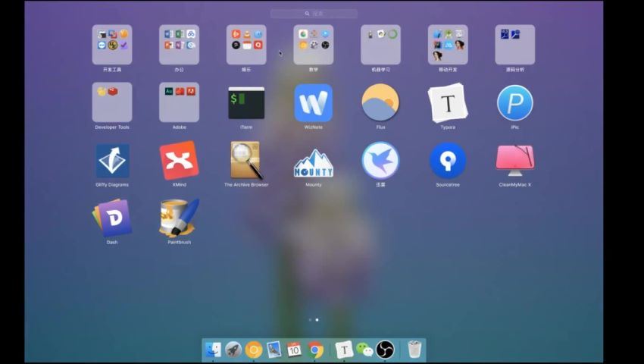Screen dimensions: 644x364
Task: Open the 开发工具 folder
Action: pos(112,45)
